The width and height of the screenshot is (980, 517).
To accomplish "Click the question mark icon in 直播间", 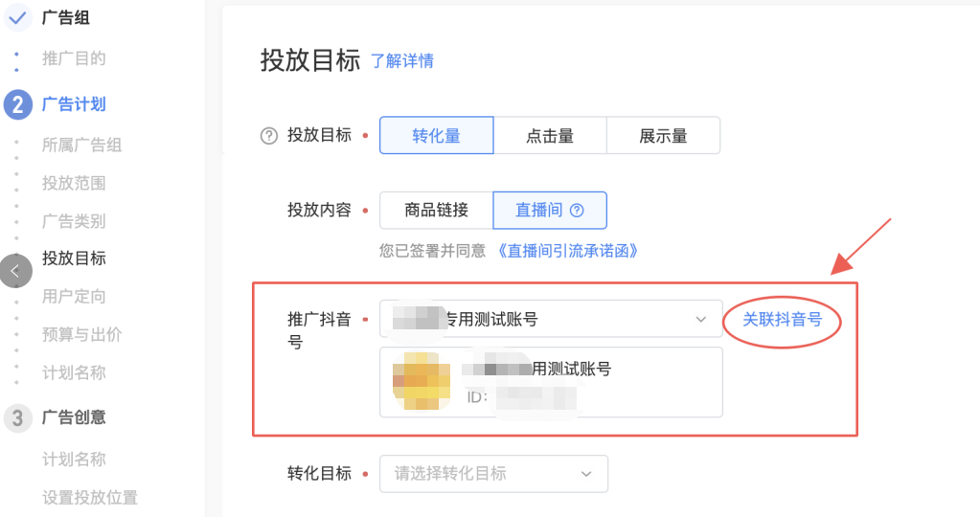I will click(x=577, y=211).
